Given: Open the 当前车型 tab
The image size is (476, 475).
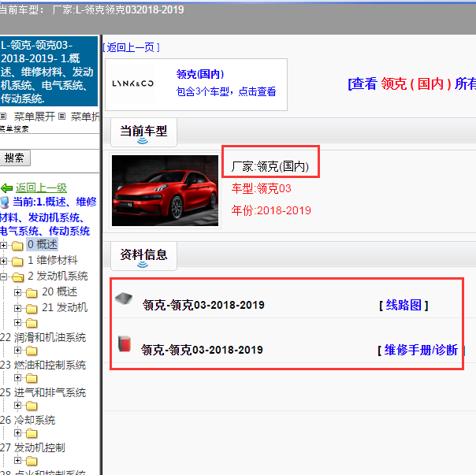Looking at the screenshot, I should 143,132.
